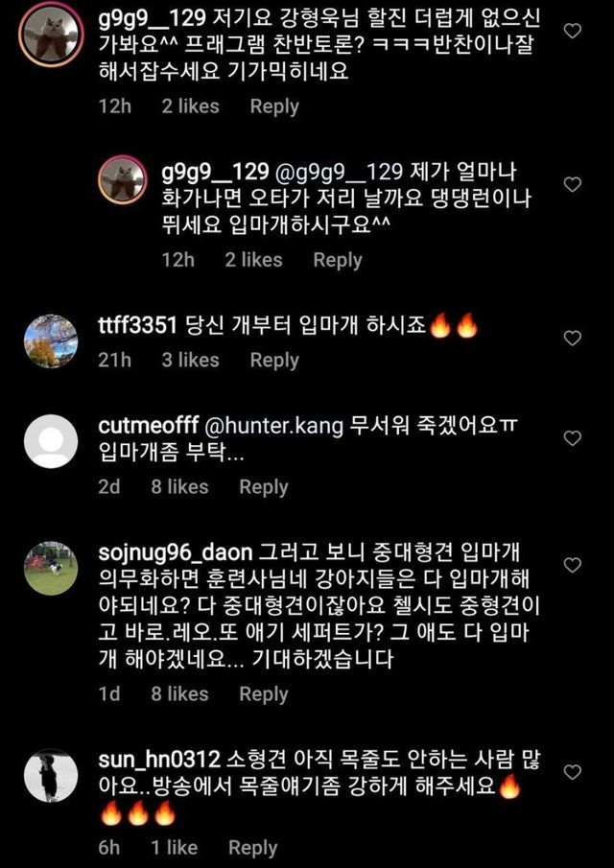Reply to sun_hn0312's comment
614x868 pixels.
click(252, 848)
